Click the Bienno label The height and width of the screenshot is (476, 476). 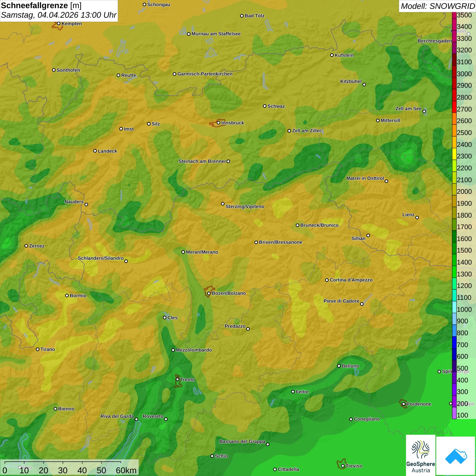pyautogui.click(x=66, y=409)
